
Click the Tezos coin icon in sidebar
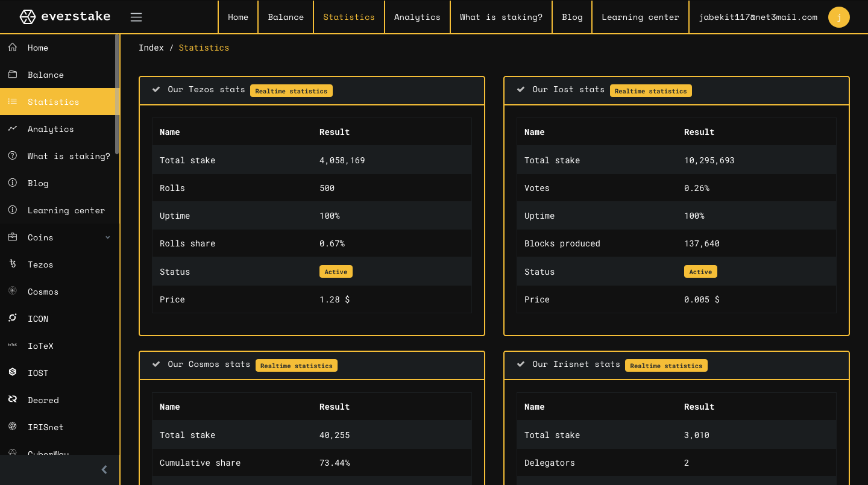click(13, 264)
